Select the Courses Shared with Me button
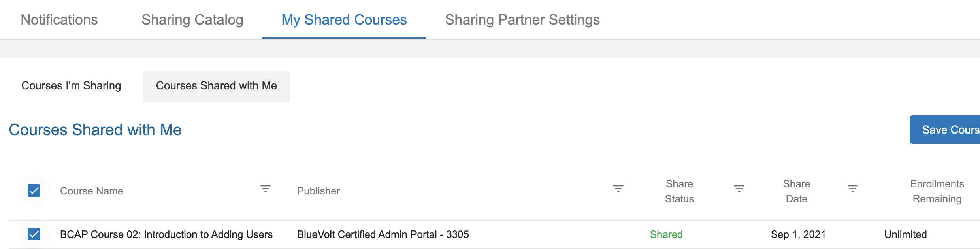Screen dimensions: 980x249 click(217, 87)
